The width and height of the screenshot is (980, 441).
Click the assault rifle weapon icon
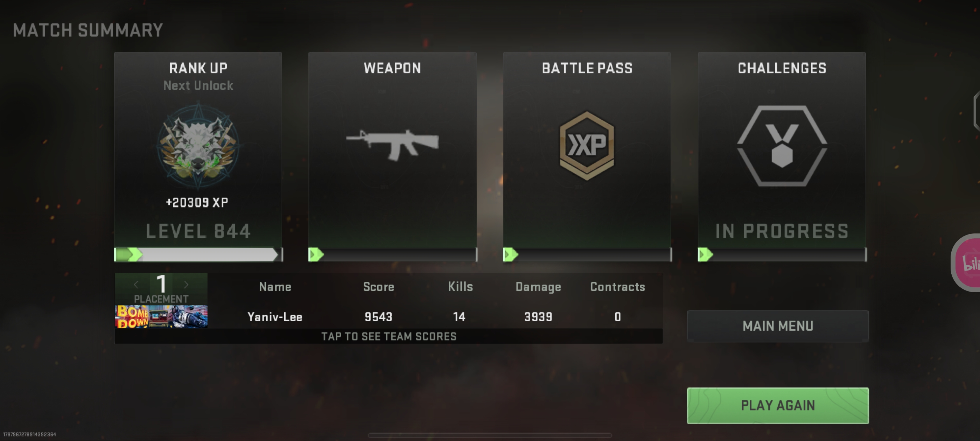point(392,144)
